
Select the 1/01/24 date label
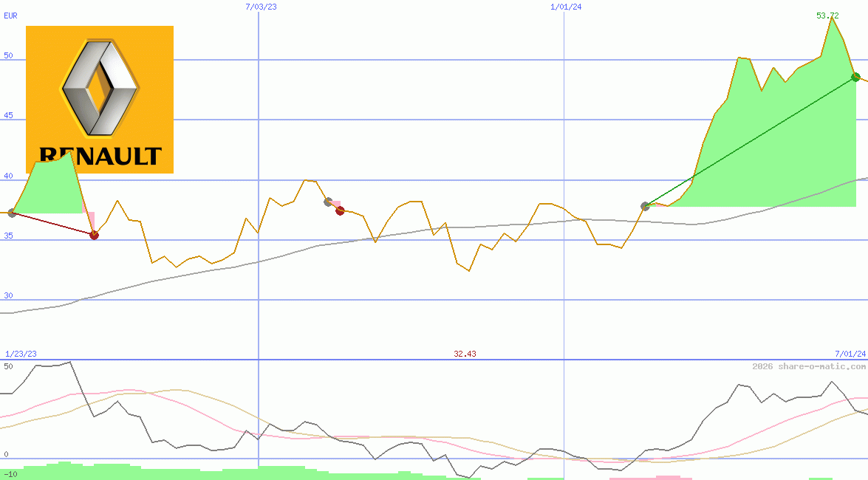566,7
